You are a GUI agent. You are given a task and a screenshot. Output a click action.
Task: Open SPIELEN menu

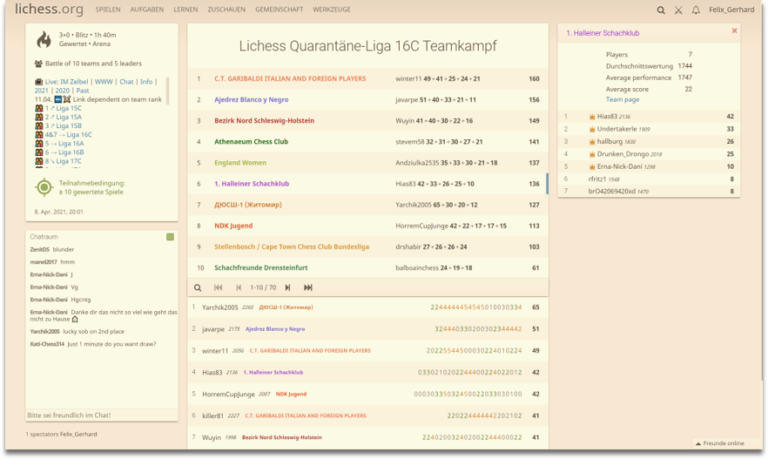point(108,10)
